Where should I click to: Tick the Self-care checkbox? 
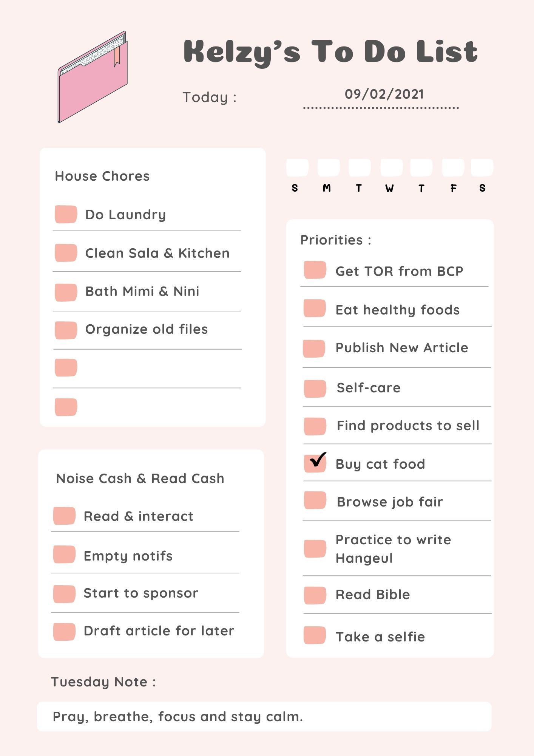click(x=315, y=389)
